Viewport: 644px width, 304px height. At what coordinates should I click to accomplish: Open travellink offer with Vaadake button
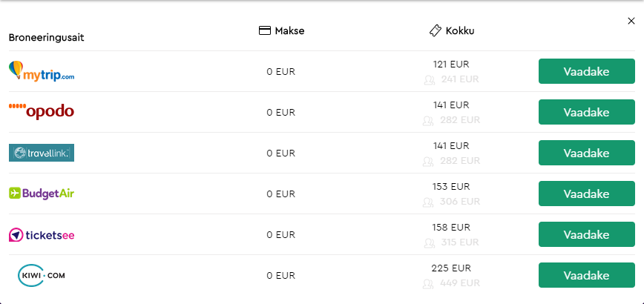coord(586,153)
